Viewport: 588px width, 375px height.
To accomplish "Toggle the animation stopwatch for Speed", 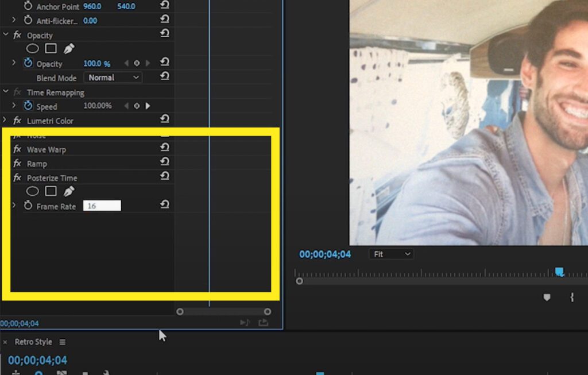I will [x=29, y=106].
